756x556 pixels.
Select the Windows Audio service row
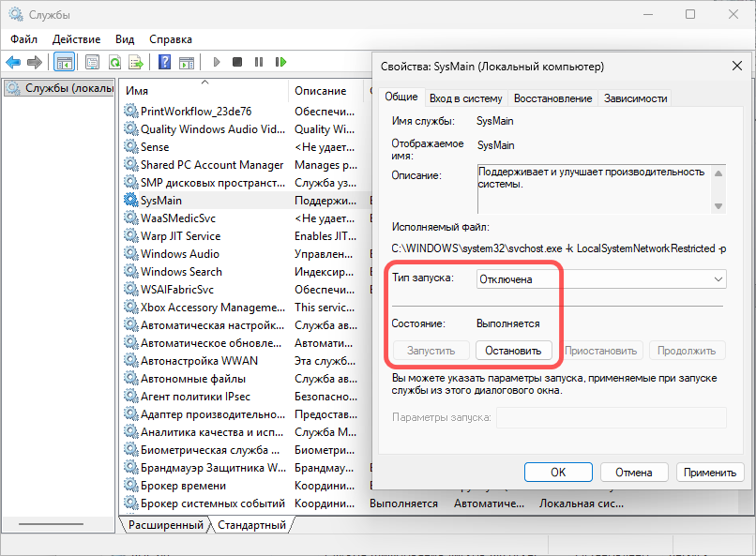pos(180,254)
